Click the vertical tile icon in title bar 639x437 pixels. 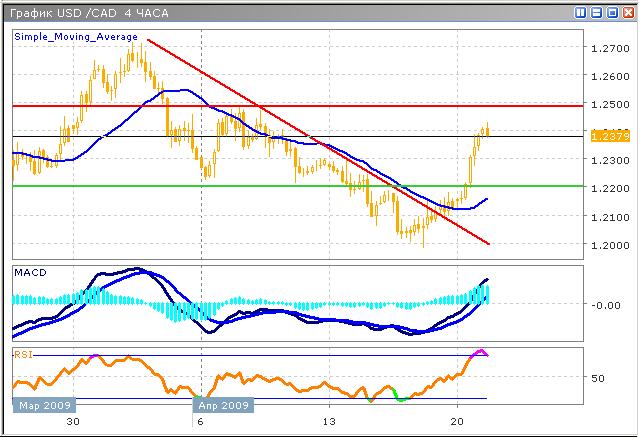pos(580,13)
